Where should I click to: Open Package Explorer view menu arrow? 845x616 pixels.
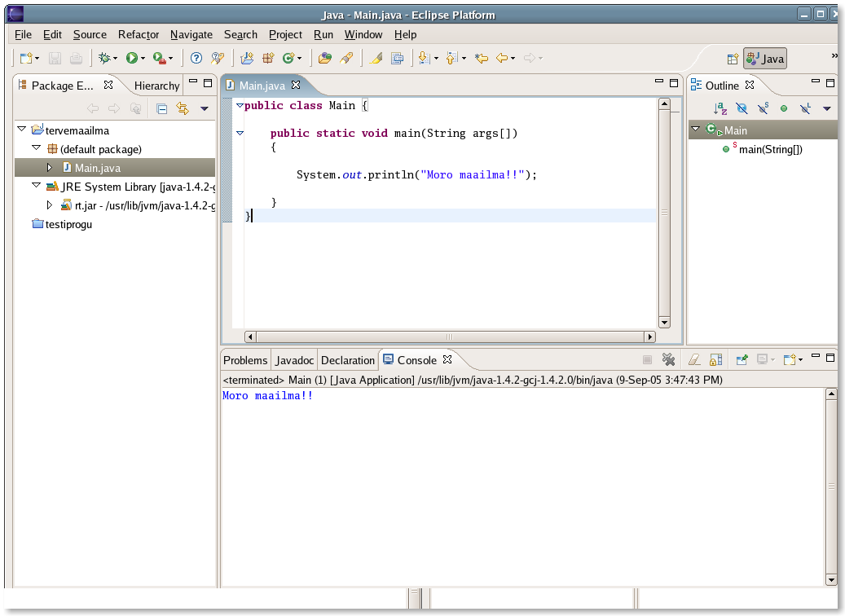(x=205, y=109)
